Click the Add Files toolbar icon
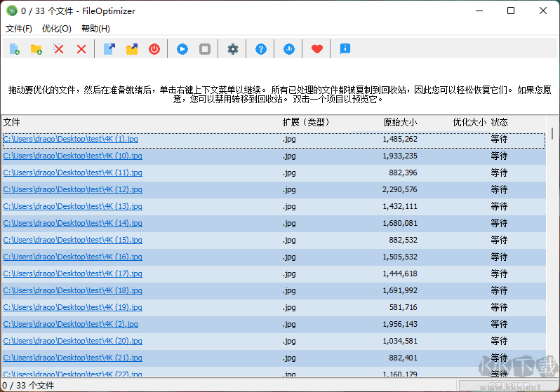The image size is (560, 392). 14,49
